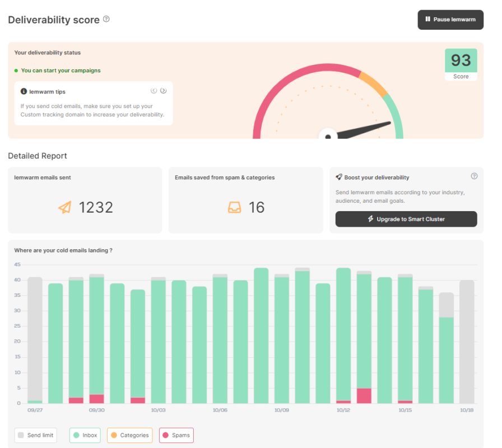
Task: Click paper plane icon next to 1232
Action: pyautogui.click(x=65, y=207)
